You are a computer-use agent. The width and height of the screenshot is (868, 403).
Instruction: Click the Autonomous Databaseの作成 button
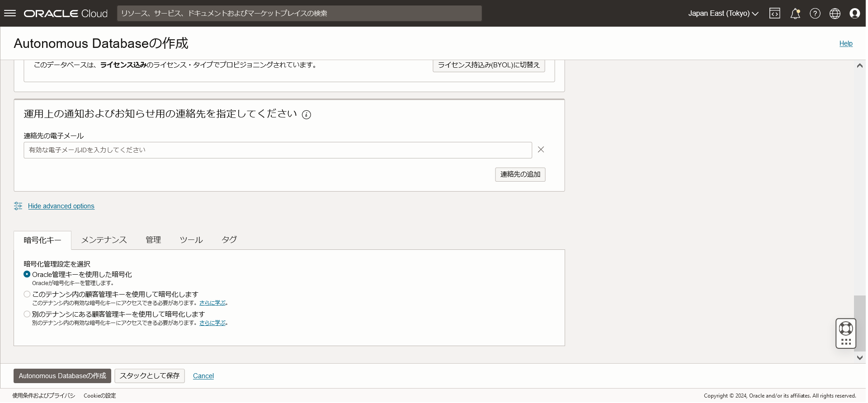click(62, 376)
